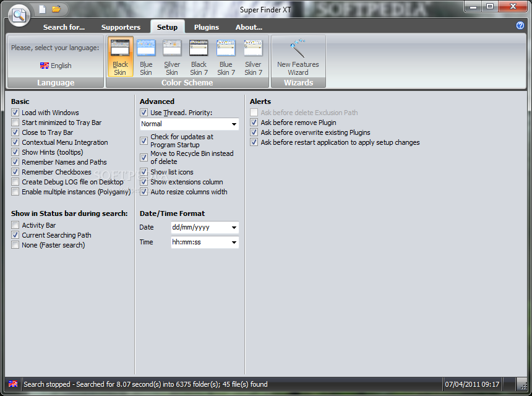The width and height of the screenshot is (532, 396).
Task: Check None (Faster search)
Action: (15, 244)
